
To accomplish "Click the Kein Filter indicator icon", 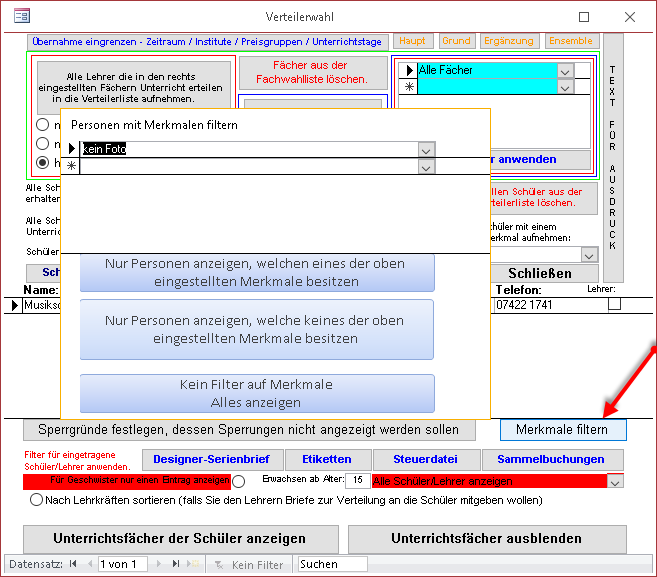I will (x=219, y=565).
